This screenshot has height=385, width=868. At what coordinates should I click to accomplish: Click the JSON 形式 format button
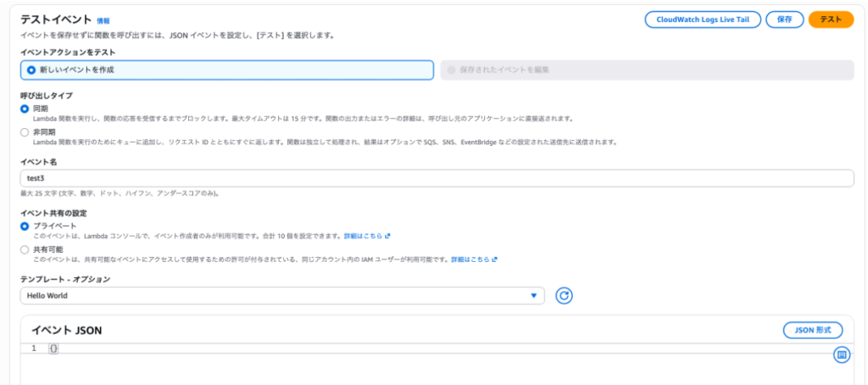pyautogui.click(x=813, y=330)
